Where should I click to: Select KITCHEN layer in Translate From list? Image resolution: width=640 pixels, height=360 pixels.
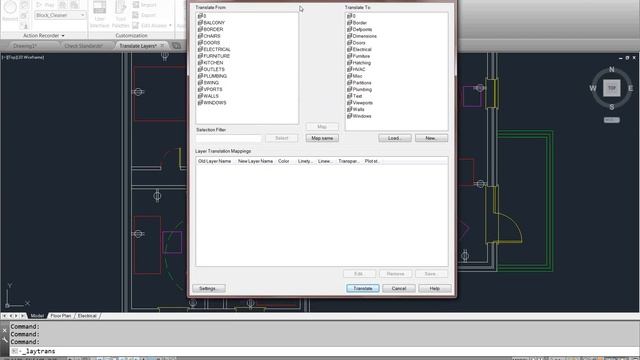tap(210, 63)
